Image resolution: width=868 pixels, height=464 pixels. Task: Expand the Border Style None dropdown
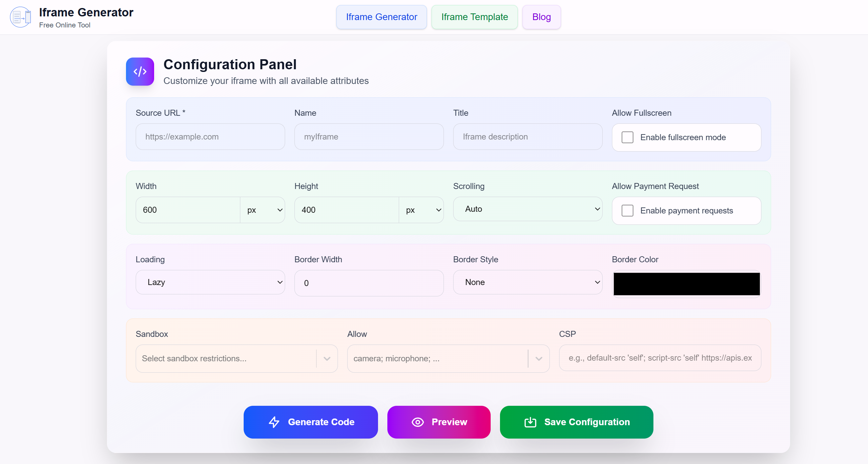(x=527, y=282)
